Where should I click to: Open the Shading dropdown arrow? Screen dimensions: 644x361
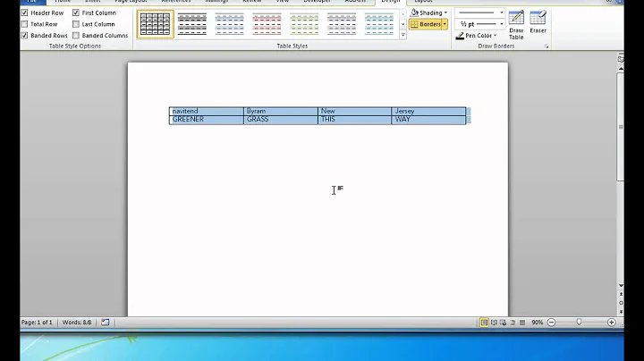[x=445, y=13]
